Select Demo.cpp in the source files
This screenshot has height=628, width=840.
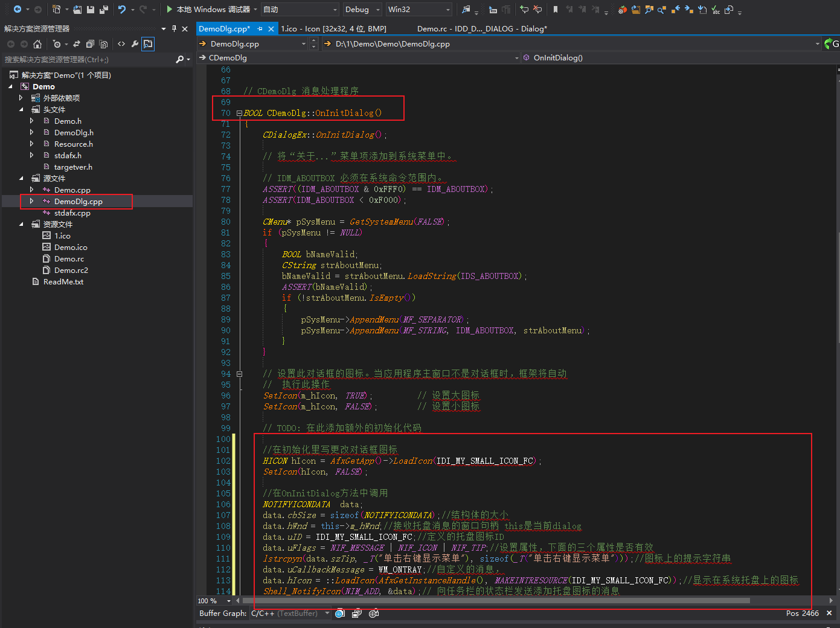72,190
